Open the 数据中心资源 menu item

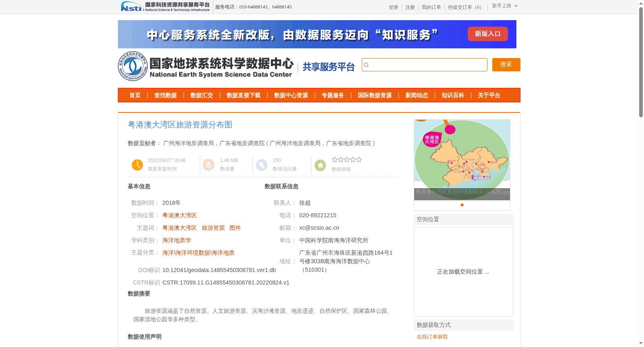click(291, 96)
